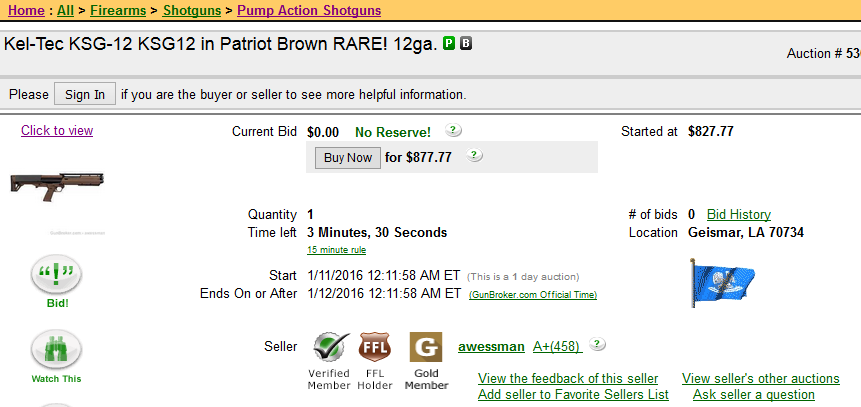Open the Bid History link
This screenshot has width=861, height=407.
[x=738, y=214]
